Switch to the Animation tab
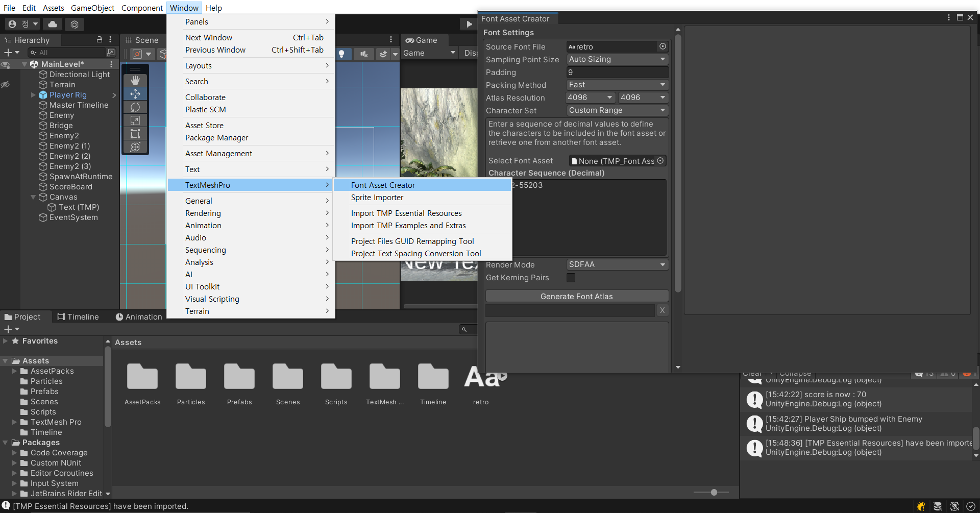This screenshot has width=980, height=513. [x=139, y=317]
